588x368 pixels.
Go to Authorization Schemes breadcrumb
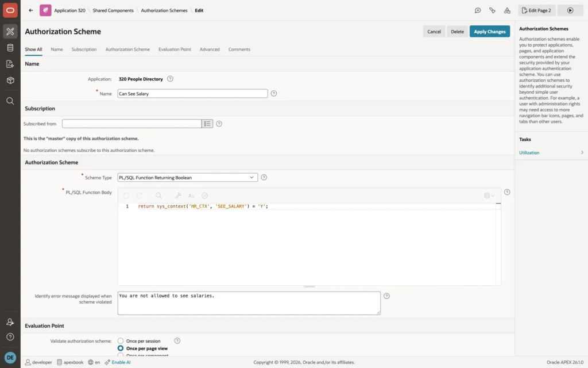[x=164, y=10]
